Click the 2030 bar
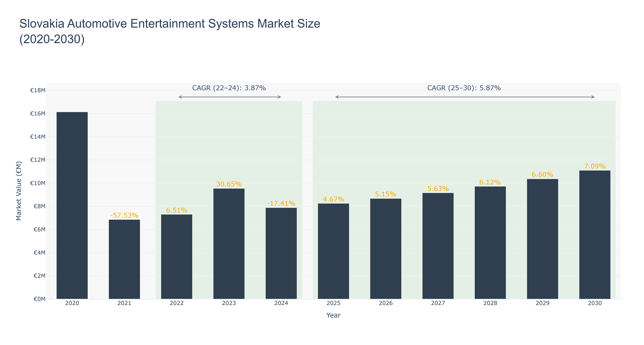 pyautogui.click(x=595, y=235)
